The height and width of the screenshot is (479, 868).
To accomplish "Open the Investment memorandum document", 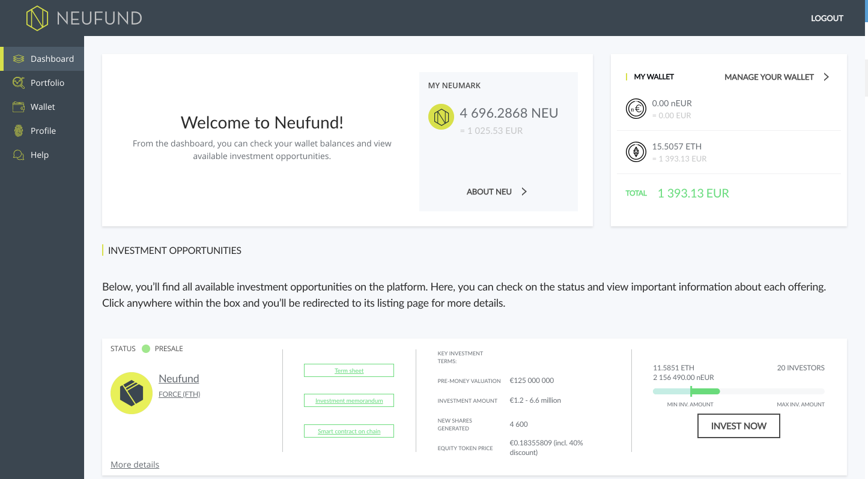I will 349,400.
